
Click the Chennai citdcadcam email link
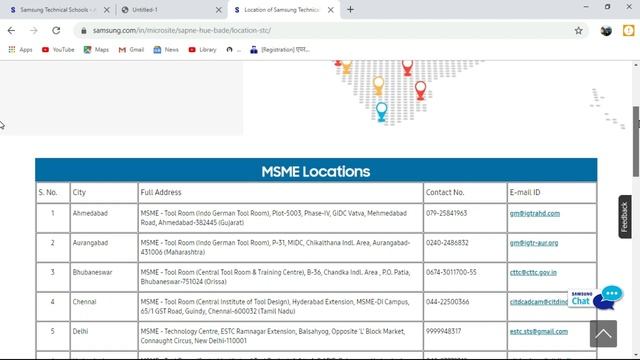[x=539, y=302]
